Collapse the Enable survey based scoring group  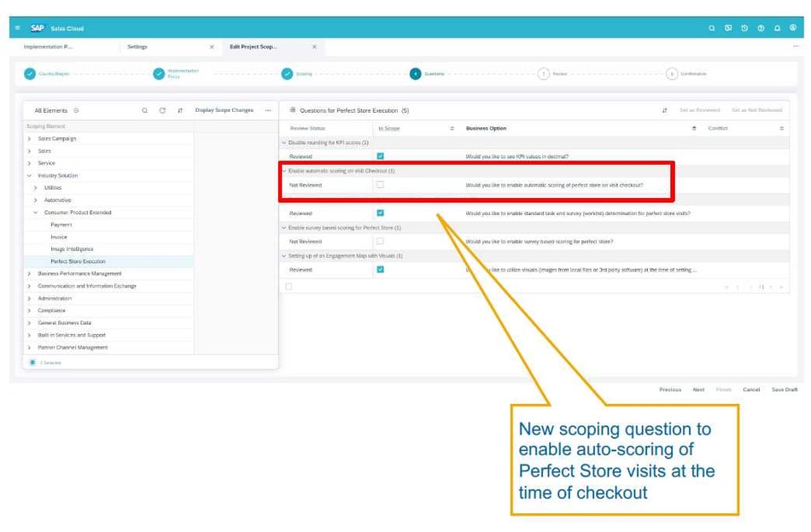(284, 228)
